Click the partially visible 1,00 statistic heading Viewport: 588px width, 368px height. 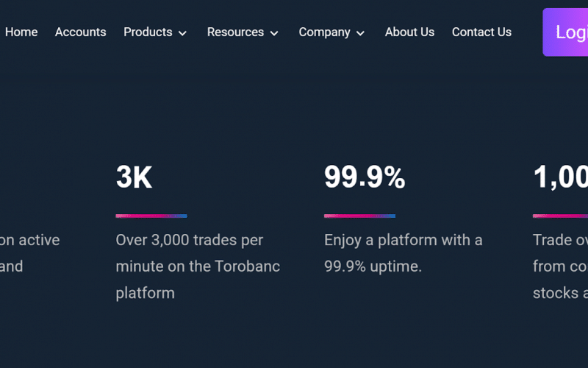point(560,178)
